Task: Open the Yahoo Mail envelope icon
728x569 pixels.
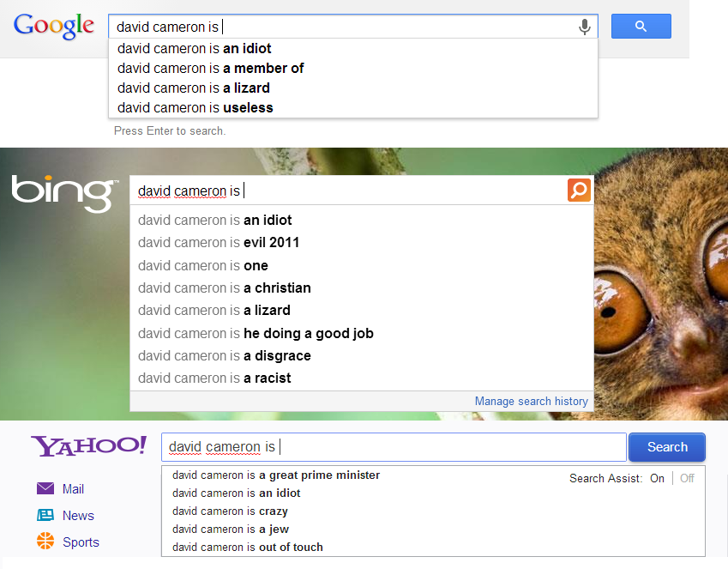Action: click(45, 488)
